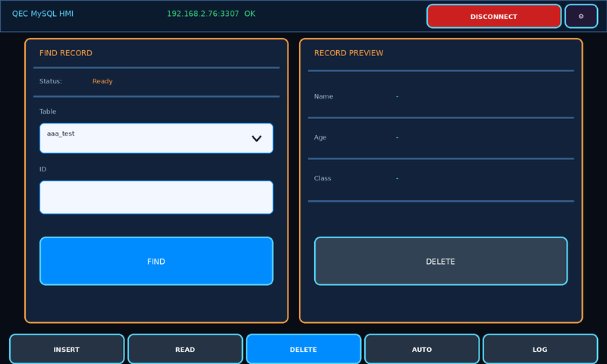Click the aaa_test selected table value
This screenshot has height=364, width=607.
click(61, 133)
